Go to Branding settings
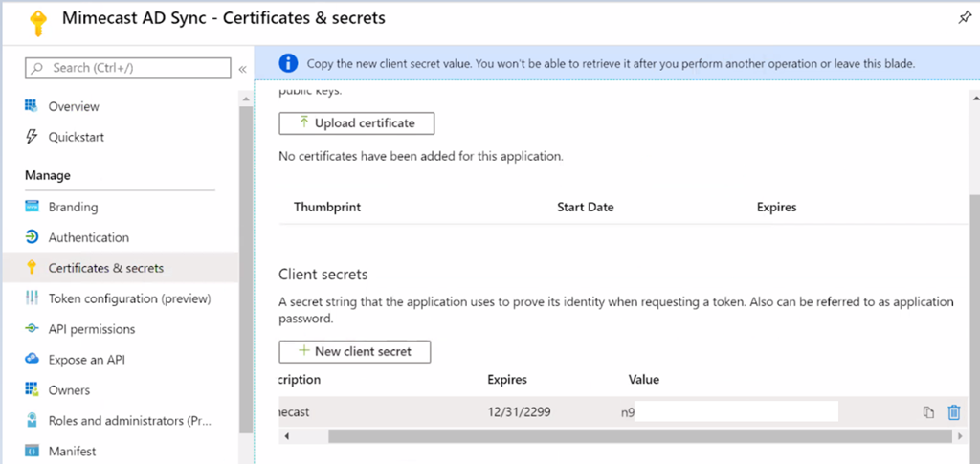980x464 pixels. click(73, 207)
